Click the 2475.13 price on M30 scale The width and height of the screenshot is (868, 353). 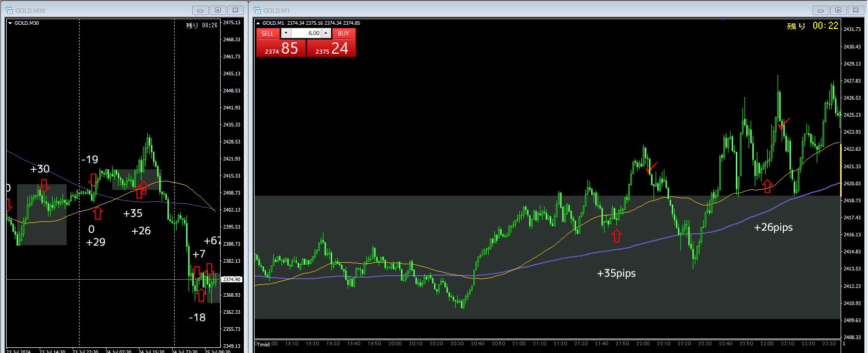click(231, 23)
